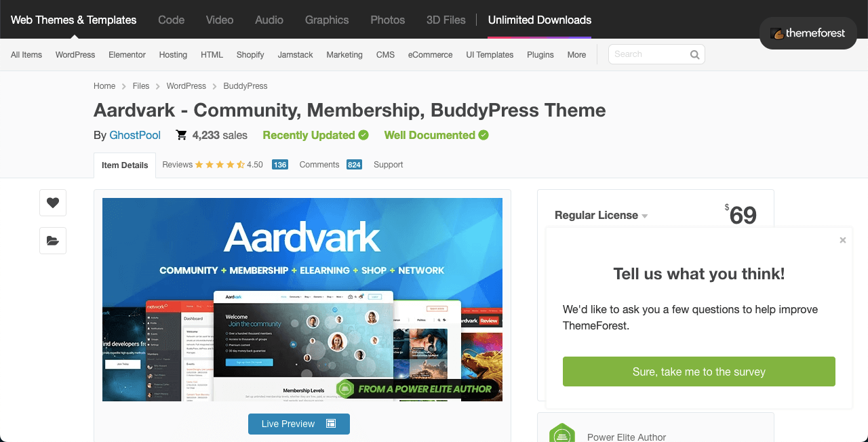Close the survey popup
868x442 pixels.
[x=843, y=240]
